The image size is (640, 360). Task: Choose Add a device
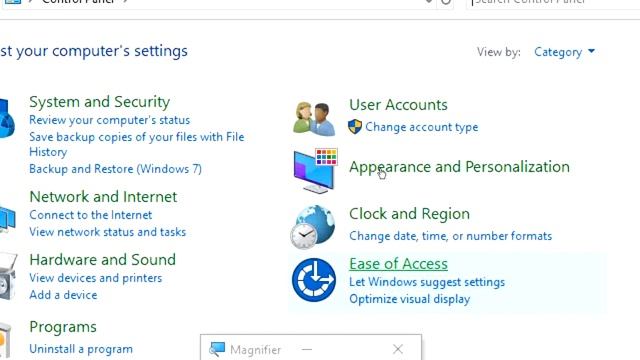63,295
